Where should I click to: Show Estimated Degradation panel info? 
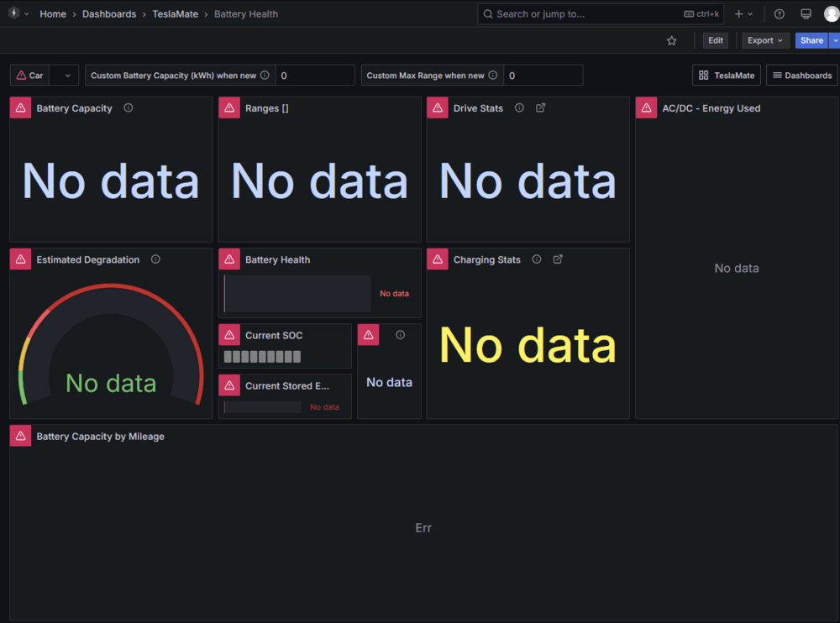click(155, 259)
